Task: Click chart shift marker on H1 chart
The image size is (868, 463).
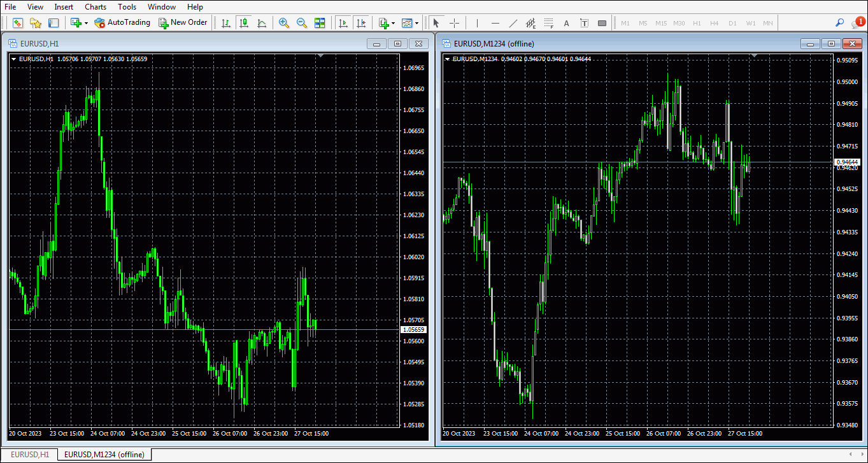Action: [321, 56]
